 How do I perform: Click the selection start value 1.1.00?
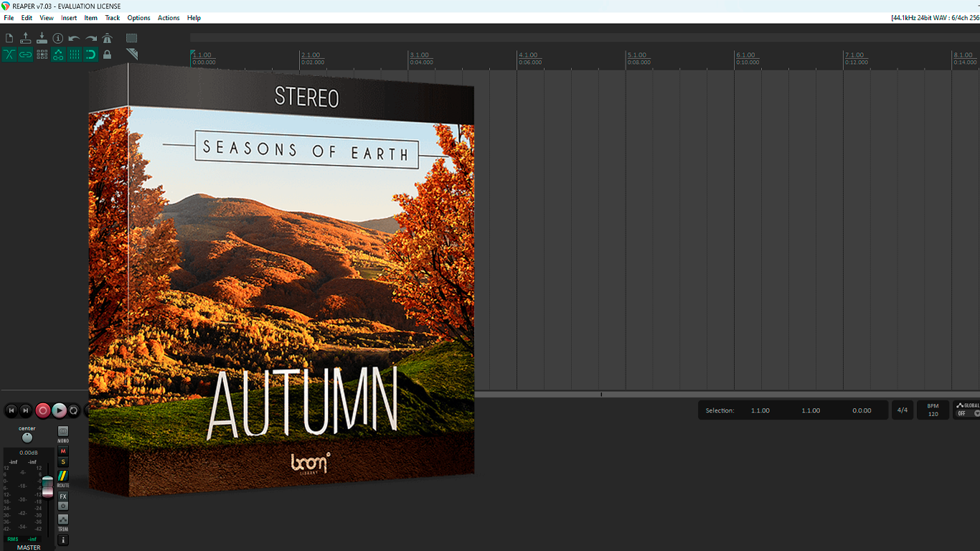[760, 410]
